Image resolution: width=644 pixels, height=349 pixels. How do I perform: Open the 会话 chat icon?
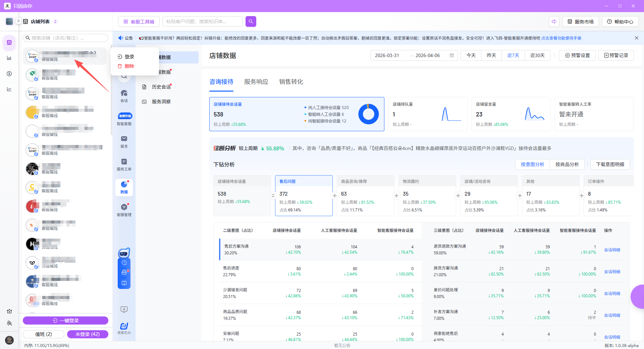pyautogui.click(x=124, y=96)
